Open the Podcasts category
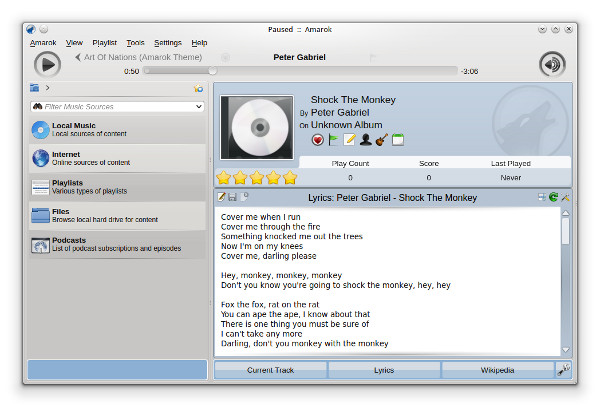600x407 pixels. tap(117, 244)
